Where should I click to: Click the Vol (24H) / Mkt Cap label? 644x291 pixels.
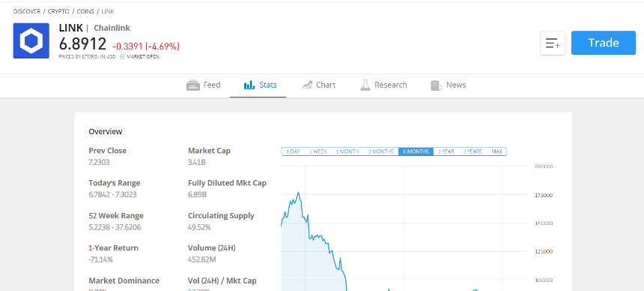tap(222, 280)
